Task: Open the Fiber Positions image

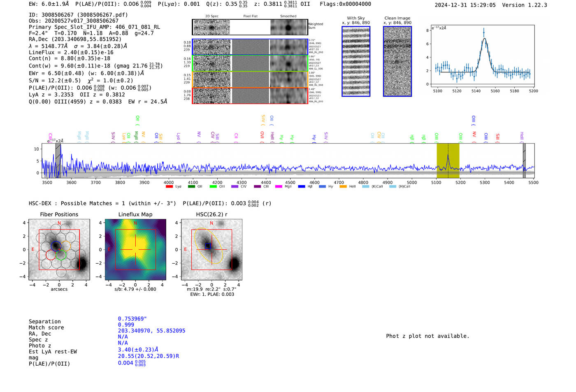Action: [x=59, y=250]
